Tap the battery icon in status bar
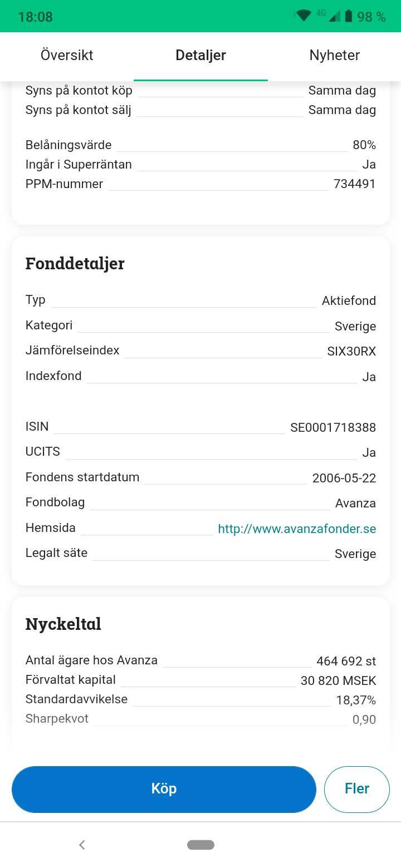Image resolution: width=401 pixels, height=868 pixels. 349,16
